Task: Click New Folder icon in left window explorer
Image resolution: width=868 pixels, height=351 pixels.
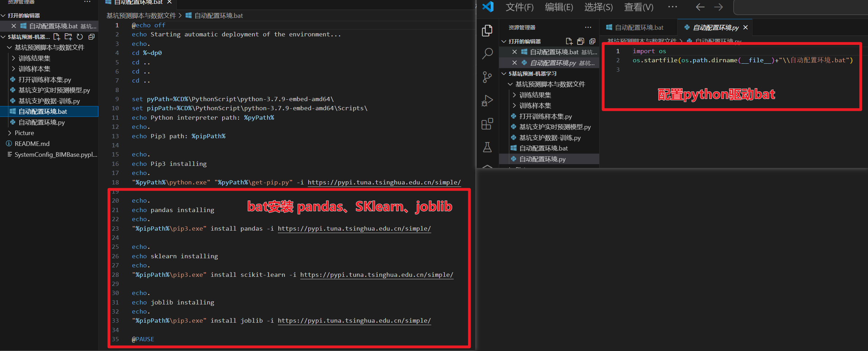Action: [x=68, y=37]
